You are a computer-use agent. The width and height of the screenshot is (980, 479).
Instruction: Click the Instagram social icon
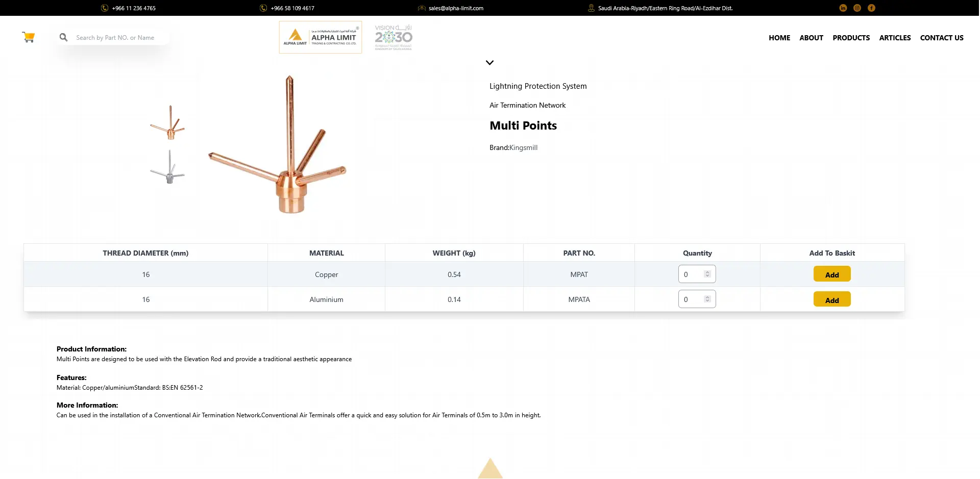857,8
